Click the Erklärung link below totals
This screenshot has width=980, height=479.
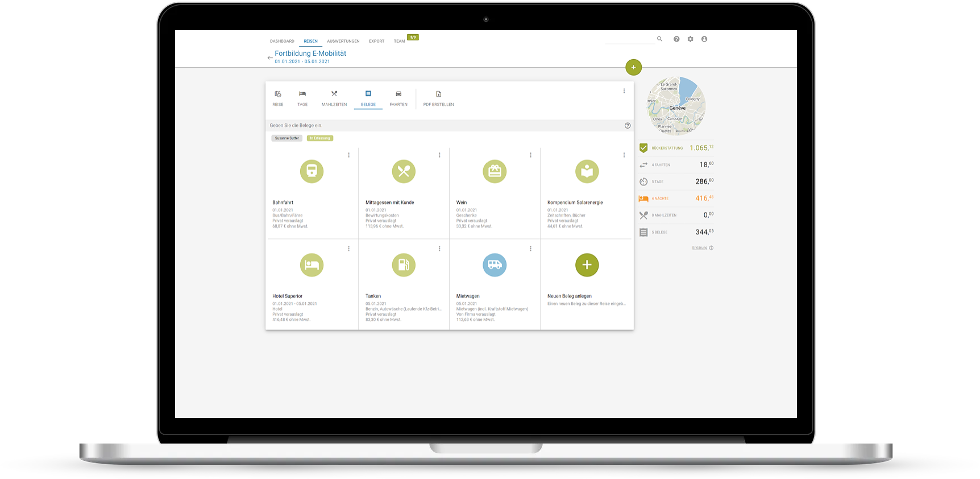click(x=700, y=248)
